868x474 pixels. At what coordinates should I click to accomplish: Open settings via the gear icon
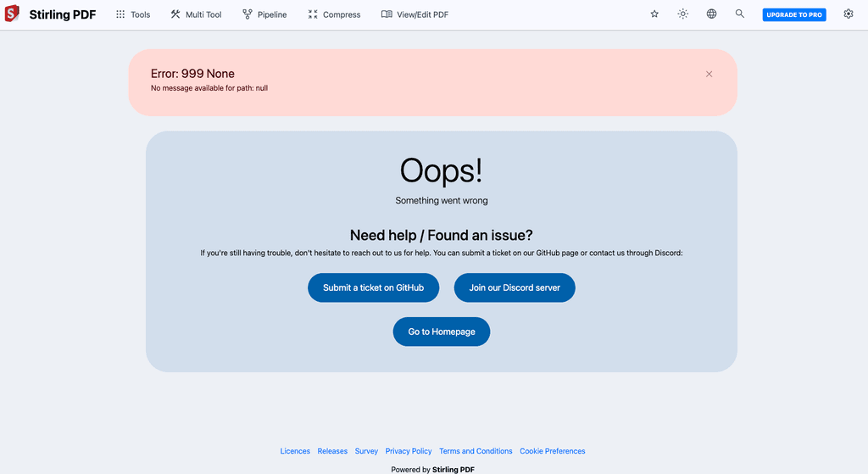pos(849,14)
